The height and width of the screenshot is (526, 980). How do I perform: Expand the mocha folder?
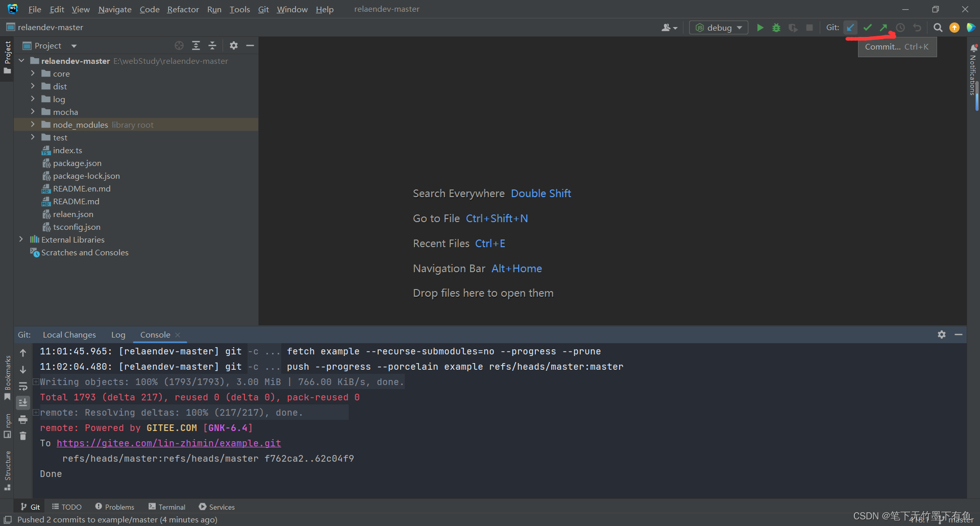[x=33, y=112]
